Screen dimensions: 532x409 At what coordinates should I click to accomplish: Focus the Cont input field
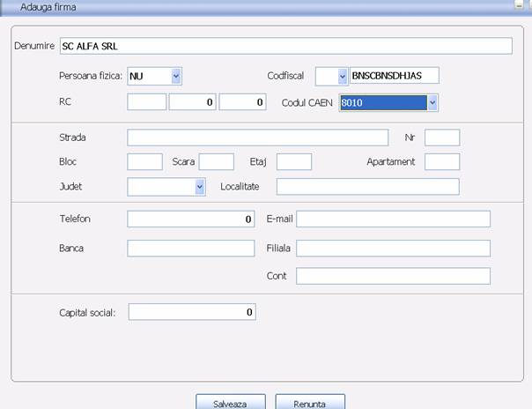click(393, 277)
